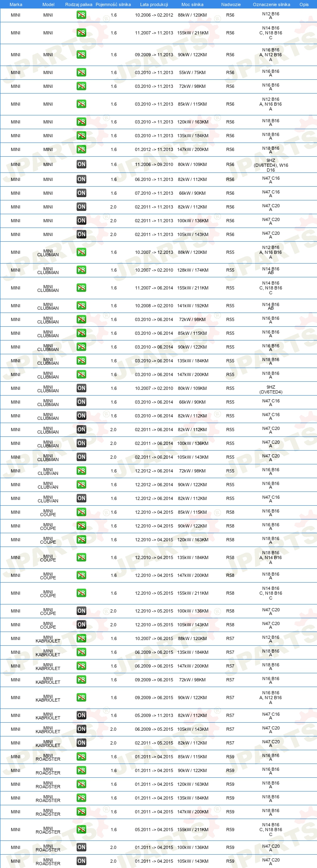This screenshot has width=317, height=868.
Task: Click the Lata produkcji column header
Action: 154,4
